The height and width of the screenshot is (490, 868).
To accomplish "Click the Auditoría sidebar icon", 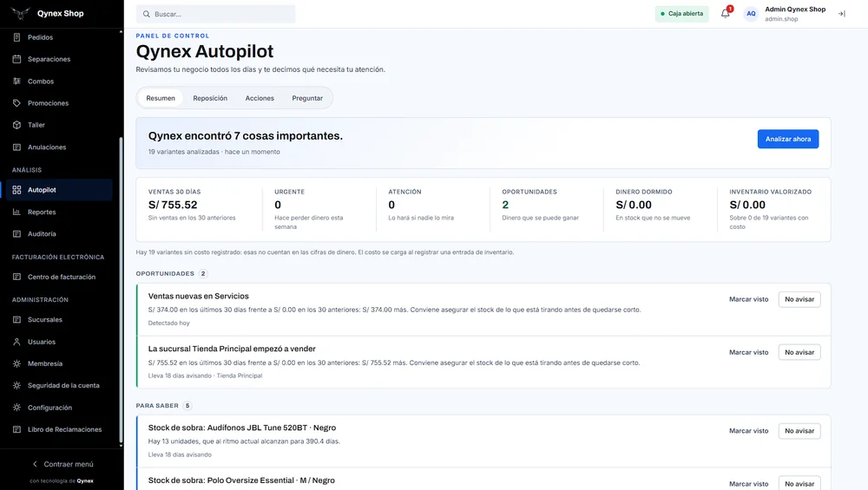I will tap(16, 234).
